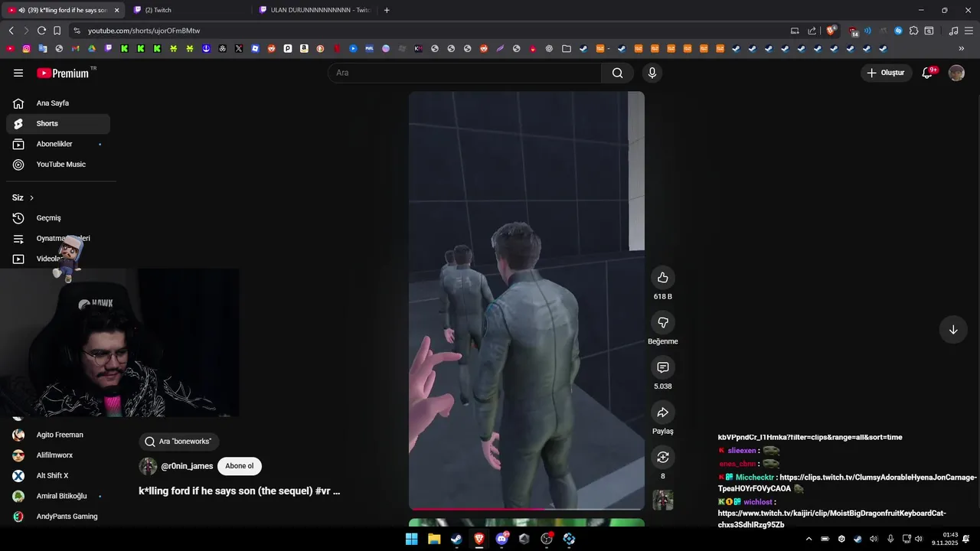The image size is (980, 551).
Task: Open File Explorer from taskbar
Action: pos(434,539)
